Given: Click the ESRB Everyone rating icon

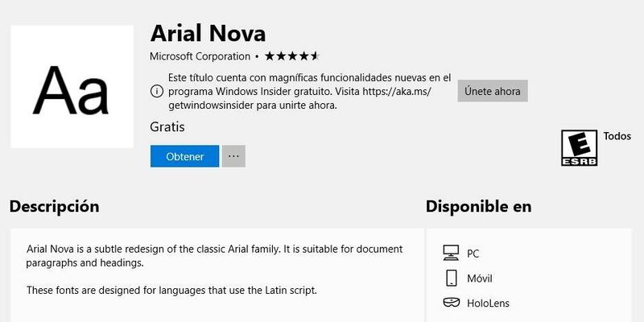Looking at the screenshot, I should coord(580,147).
